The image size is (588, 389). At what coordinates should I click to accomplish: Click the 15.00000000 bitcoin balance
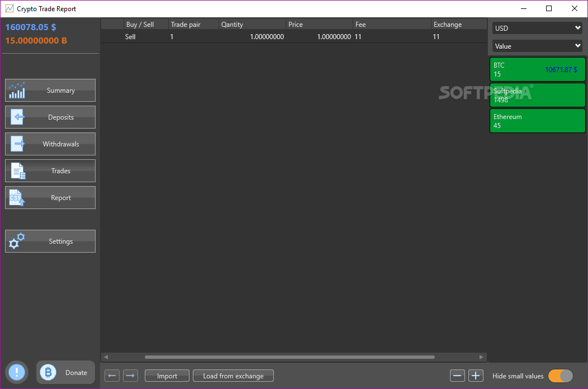point(36,40)
